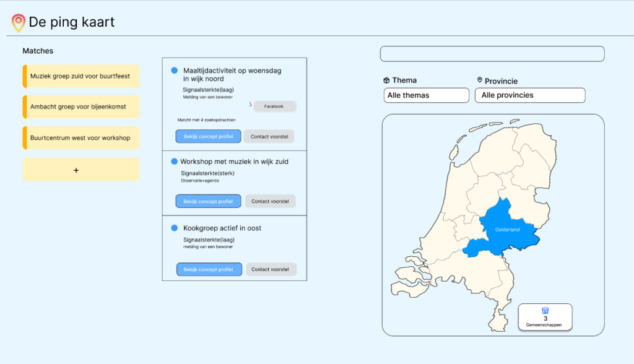Screen dimensions: 634x364
Task: Select match Muziek groep zuid voor buurtfeest
Action: coord(80,76)
